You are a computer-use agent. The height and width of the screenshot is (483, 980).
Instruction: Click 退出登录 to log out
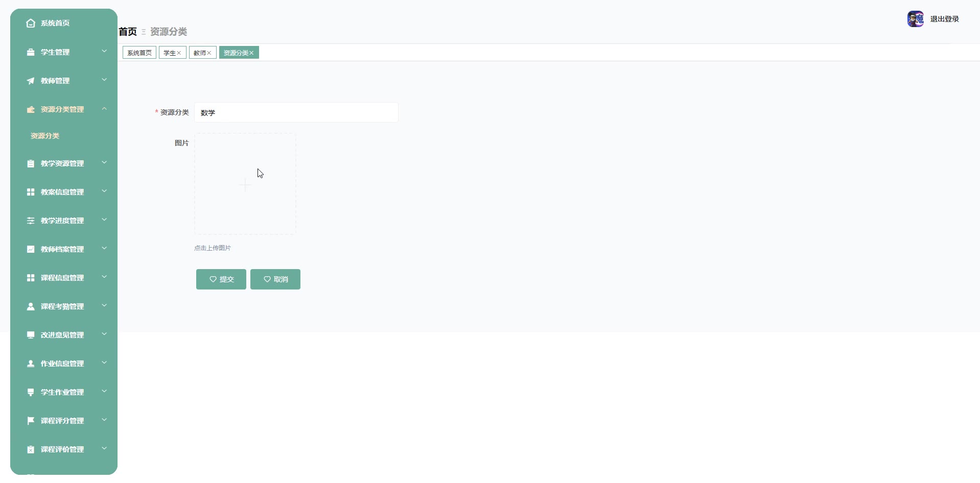click(x=944, y=19)
